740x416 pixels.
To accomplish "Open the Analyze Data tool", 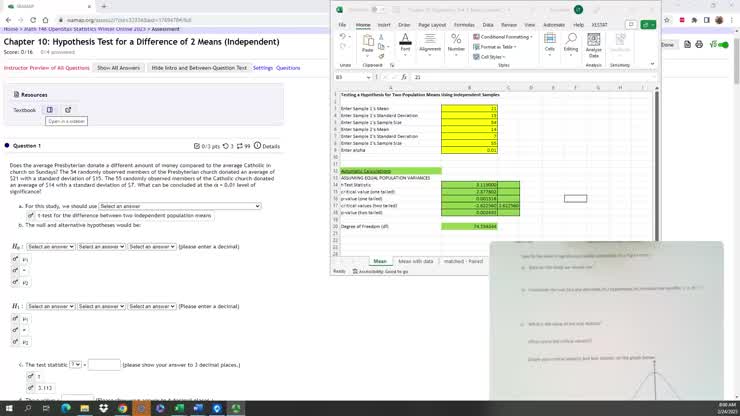I will point(594,46).
